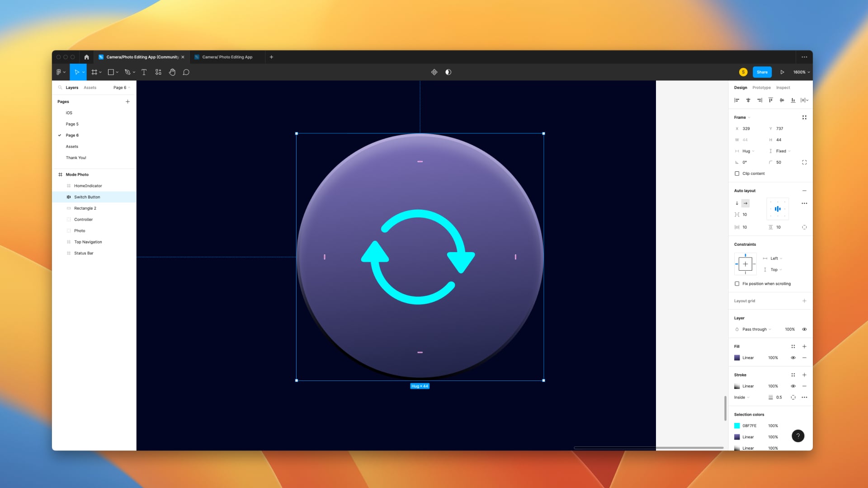Click the corner radius 50 field
Image resolution: width=868 pixels, height=488 pixels.
779,162
